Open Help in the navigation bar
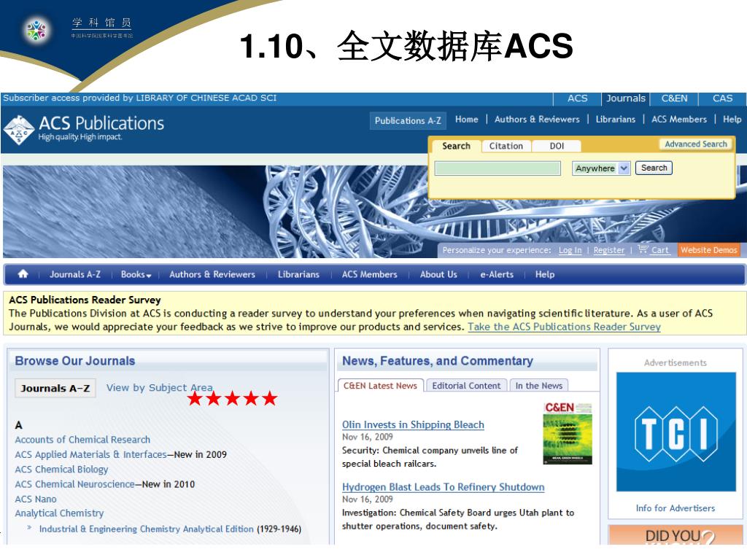747x560 pixels. click(544, 274)
